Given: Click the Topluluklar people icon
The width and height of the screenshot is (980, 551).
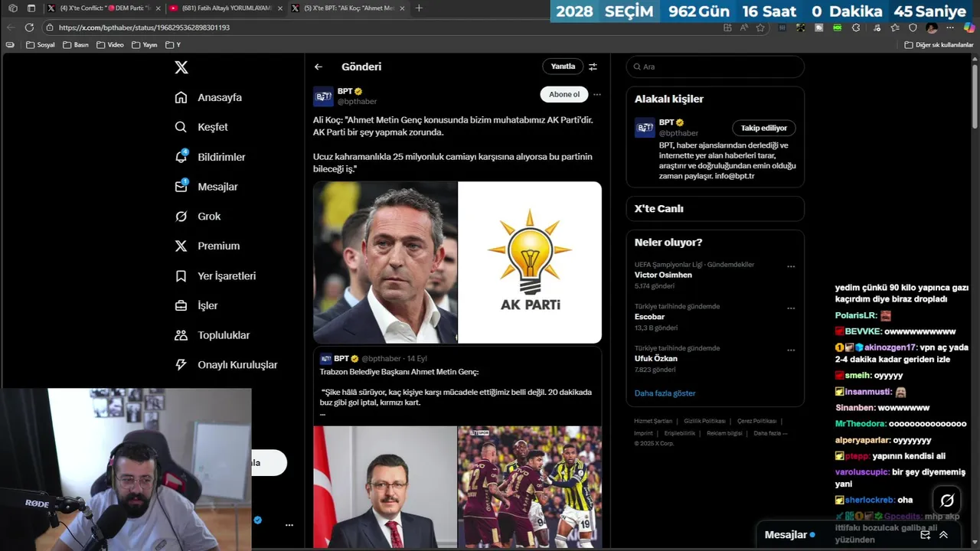Looking at the screenshot, I should (x=181, y=335).
